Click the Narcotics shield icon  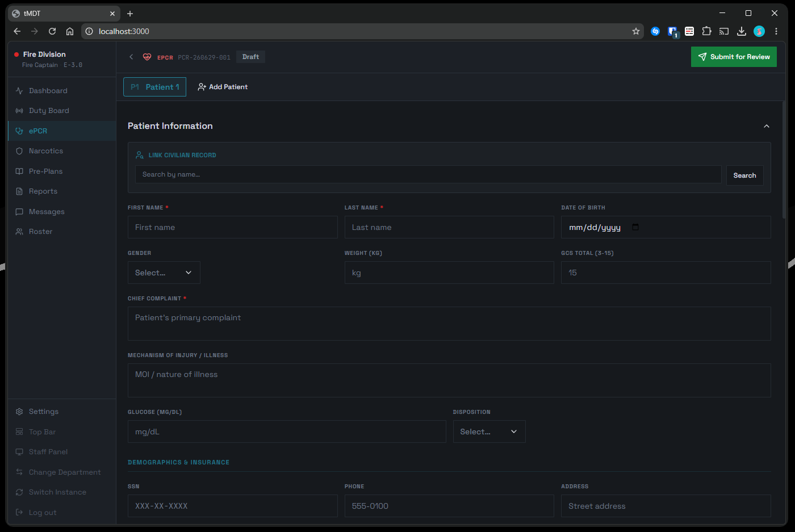19,151
